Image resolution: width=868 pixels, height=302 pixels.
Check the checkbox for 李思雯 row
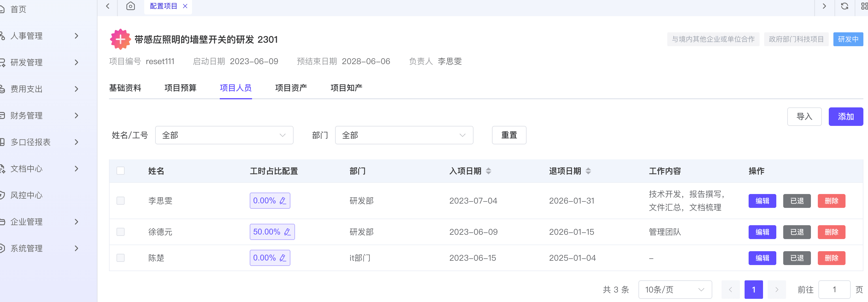tap(120, 201)
